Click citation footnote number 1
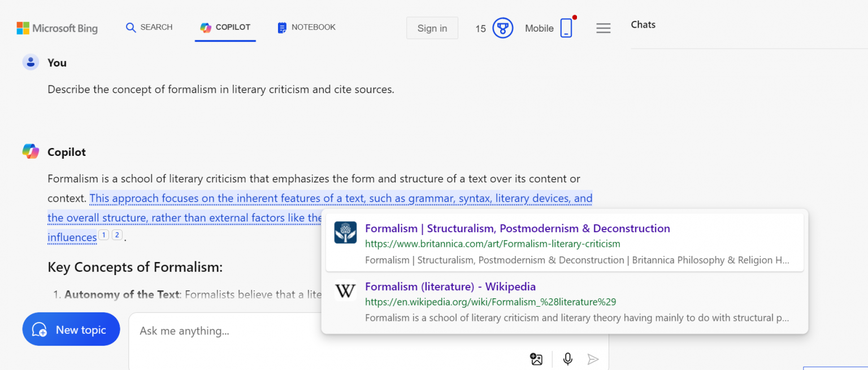 pos(103,234)
